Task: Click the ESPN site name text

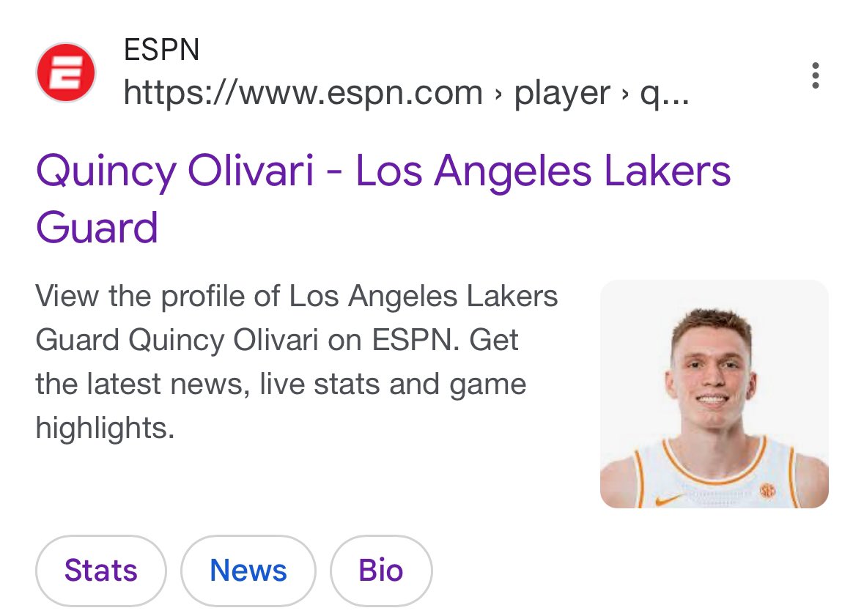Action: [x=162, y=51]
